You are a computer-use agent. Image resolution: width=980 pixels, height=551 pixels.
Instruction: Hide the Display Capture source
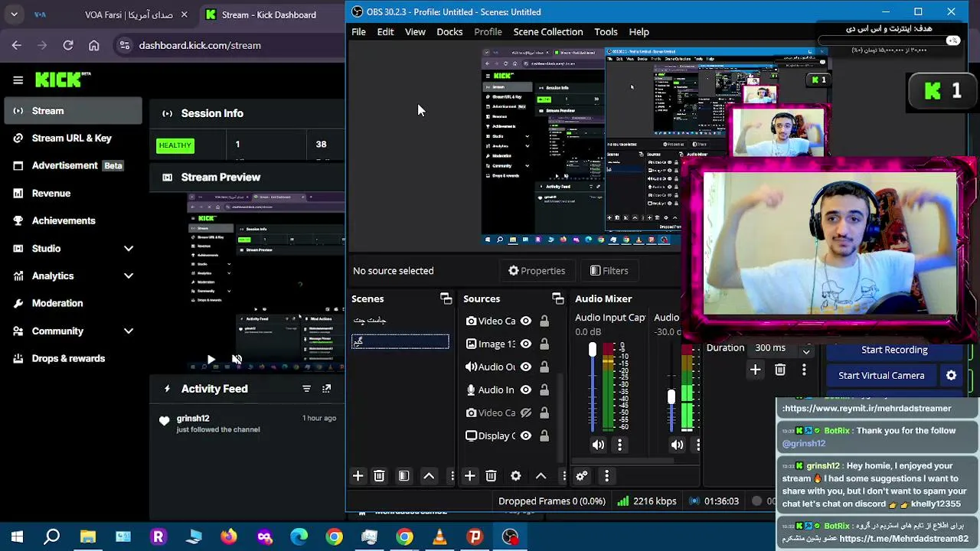(525, 435)
